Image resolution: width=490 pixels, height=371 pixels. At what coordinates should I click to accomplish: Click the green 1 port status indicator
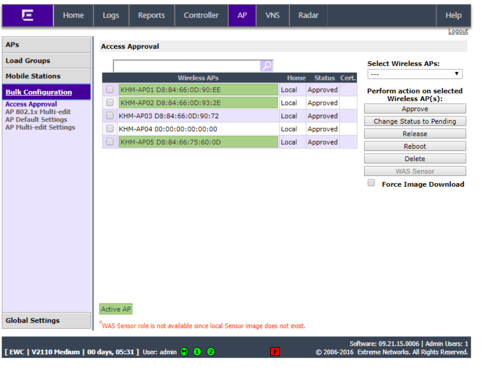coord(197,352)
